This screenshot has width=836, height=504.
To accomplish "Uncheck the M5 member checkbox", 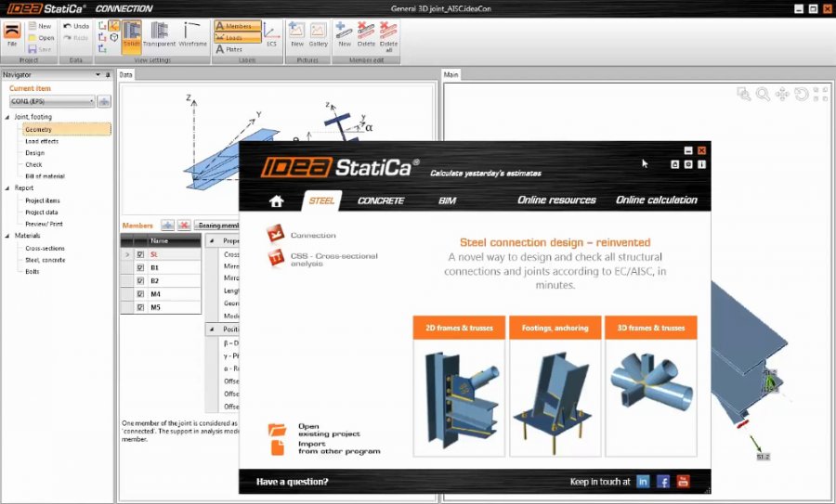I will pyautogui.click(x=140, y=307).
